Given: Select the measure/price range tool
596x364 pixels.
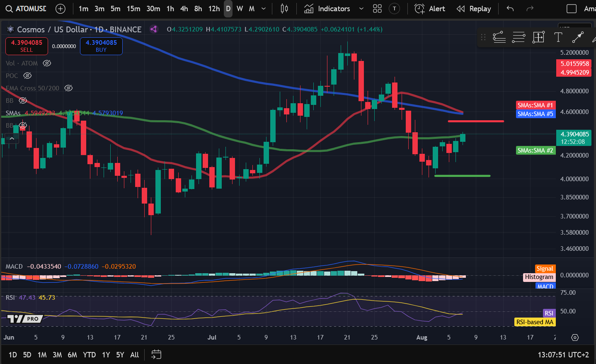Looking at the screenshot, I should click(x=538, y=37).
